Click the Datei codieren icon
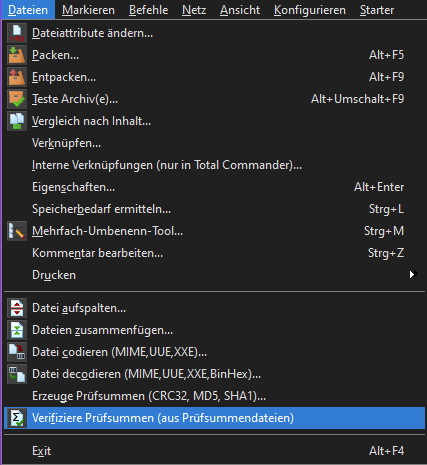 [x=17, y=352]
